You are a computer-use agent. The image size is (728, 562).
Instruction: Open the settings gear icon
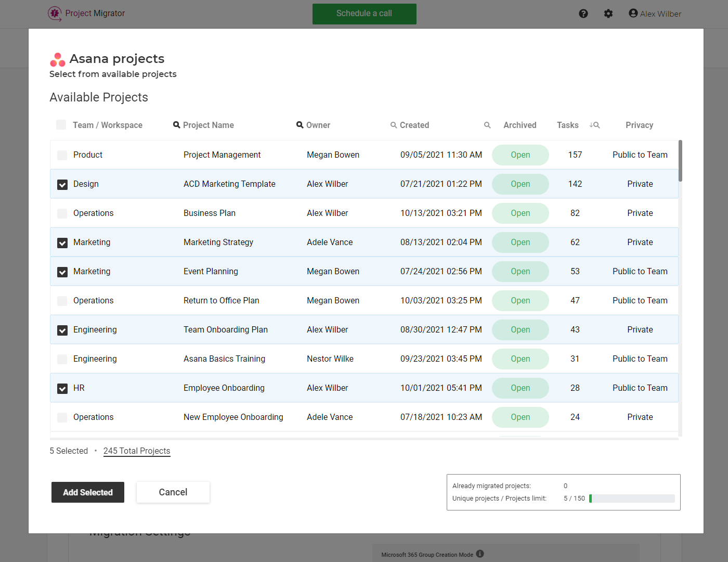tap(608, 14)
